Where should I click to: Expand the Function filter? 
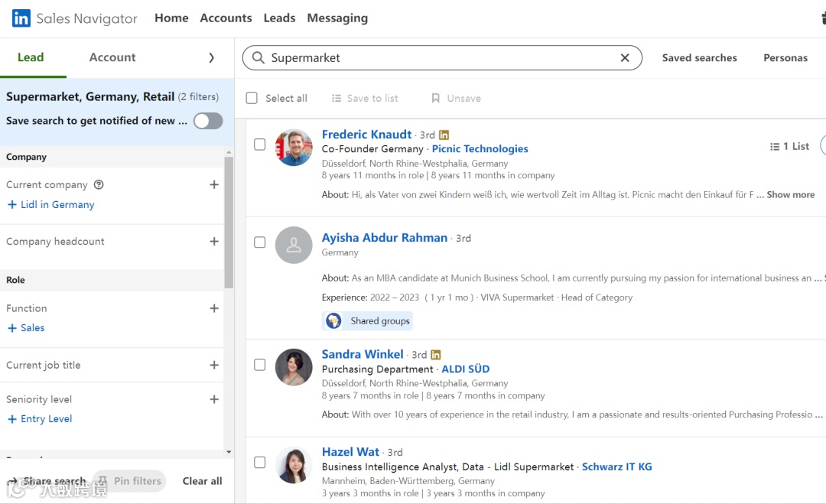coord(214,308)
